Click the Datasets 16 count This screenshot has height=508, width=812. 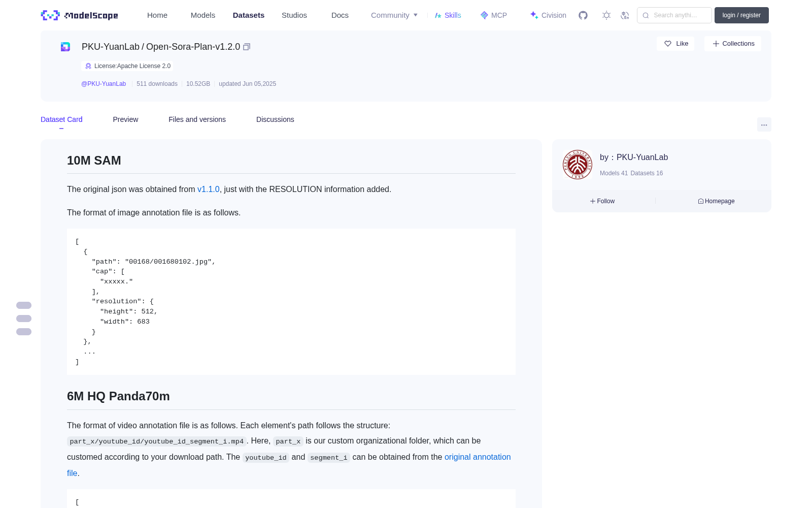click(647, 173)
